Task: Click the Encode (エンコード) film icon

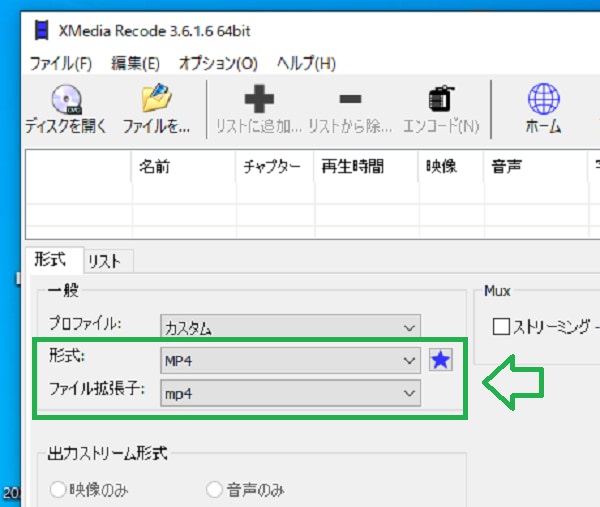Action: pyautogui.click(x=441, y=98)
